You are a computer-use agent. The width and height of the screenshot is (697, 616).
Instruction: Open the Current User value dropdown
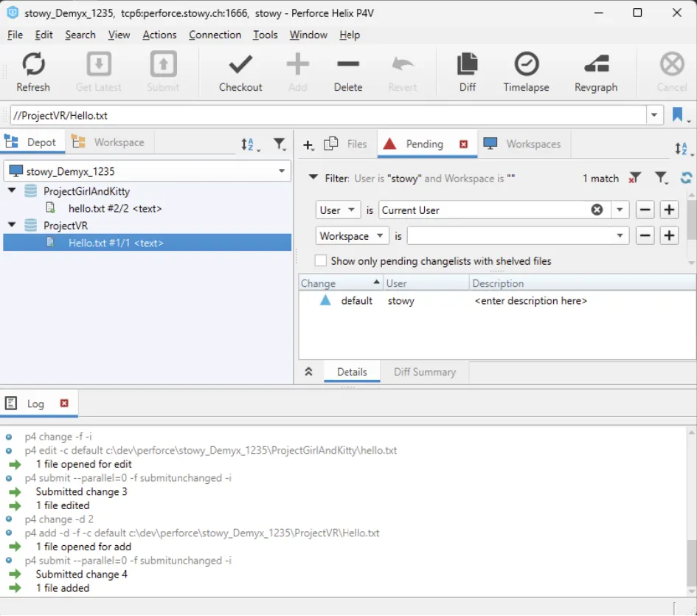(x=620, y=210)
